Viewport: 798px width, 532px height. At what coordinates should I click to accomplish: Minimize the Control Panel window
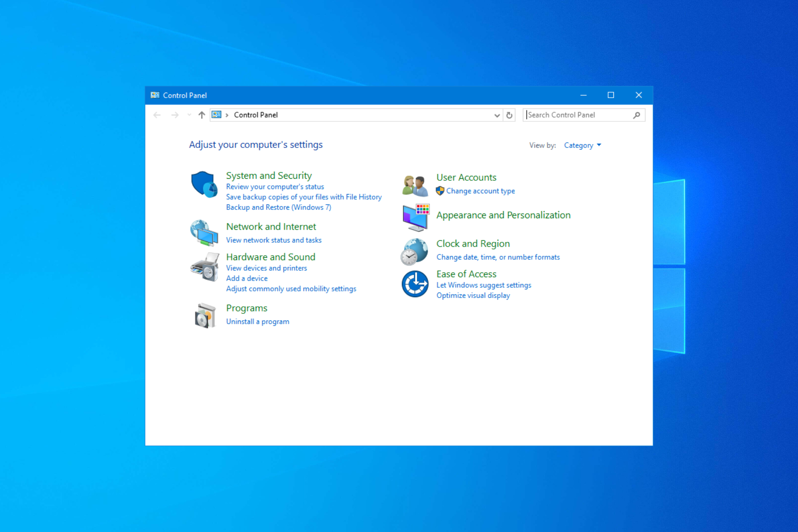pyautogui.click(x=584, y=95)
